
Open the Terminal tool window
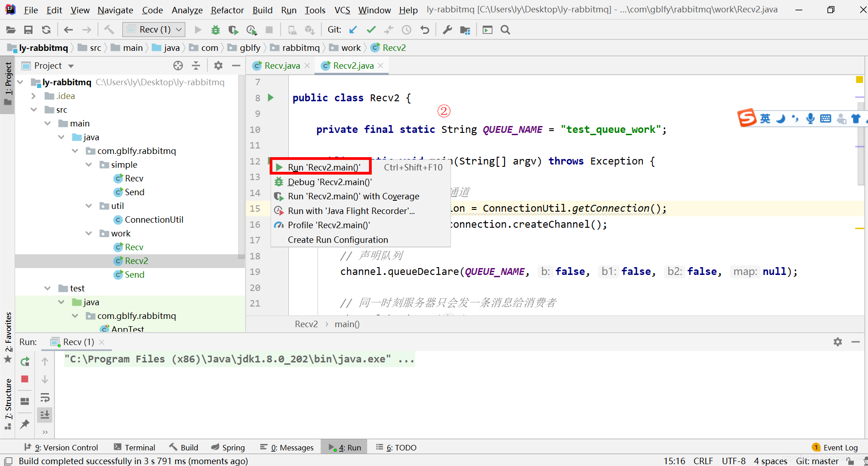click(135, 448)
